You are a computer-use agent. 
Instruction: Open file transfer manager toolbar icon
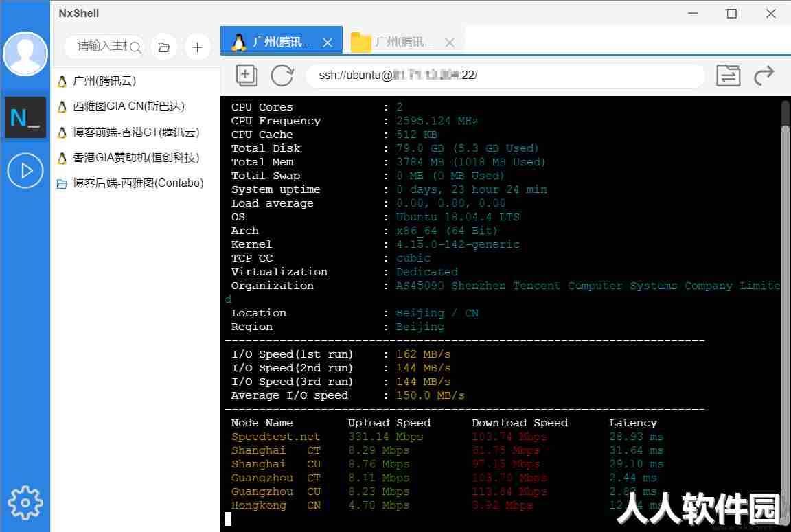pos(728,76)
